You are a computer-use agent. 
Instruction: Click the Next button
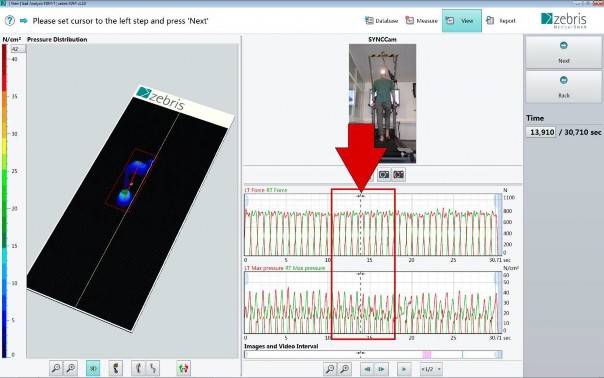[564, 52]
